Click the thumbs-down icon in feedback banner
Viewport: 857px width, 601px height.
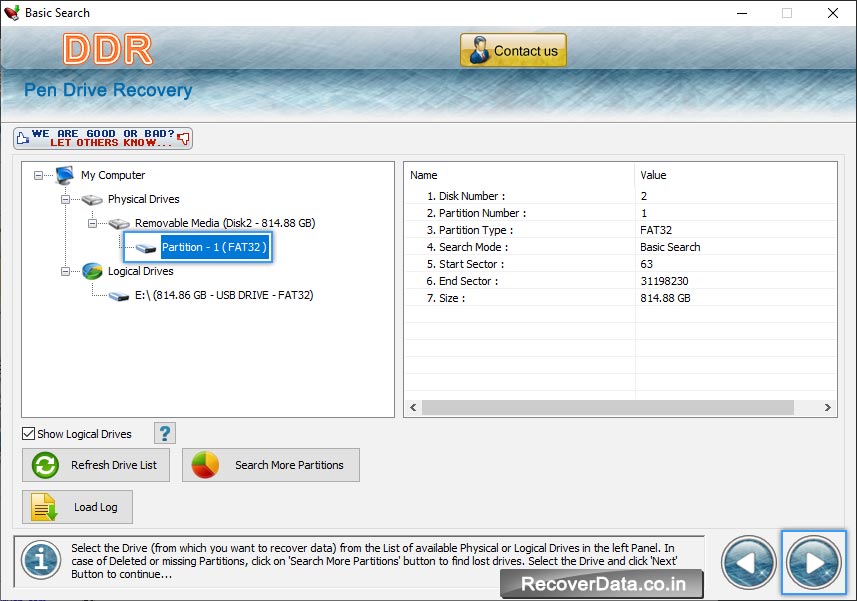coord(184,138)
